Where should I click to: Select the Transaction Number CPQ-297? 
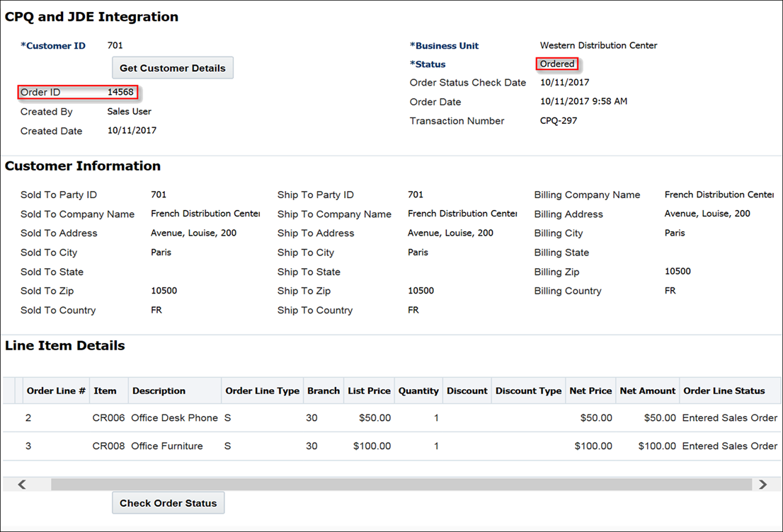(558, 120)
